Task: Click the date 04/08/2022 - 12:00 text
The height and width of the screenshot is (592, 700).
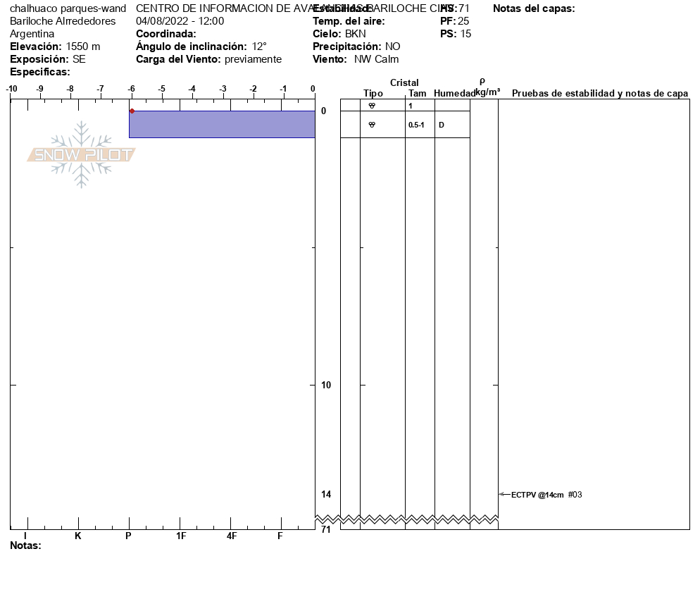Action: (180, 21)
